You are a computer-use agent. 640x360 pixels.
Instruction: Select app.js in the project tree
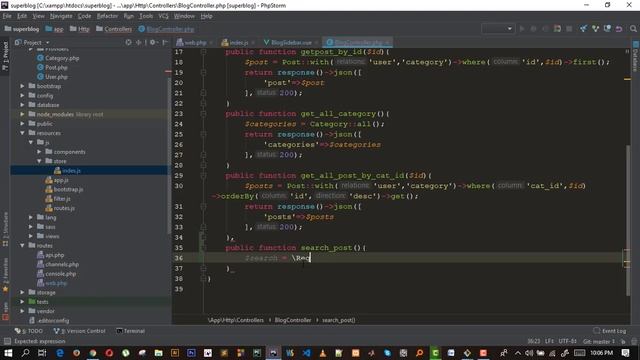[x=57, y=180]
